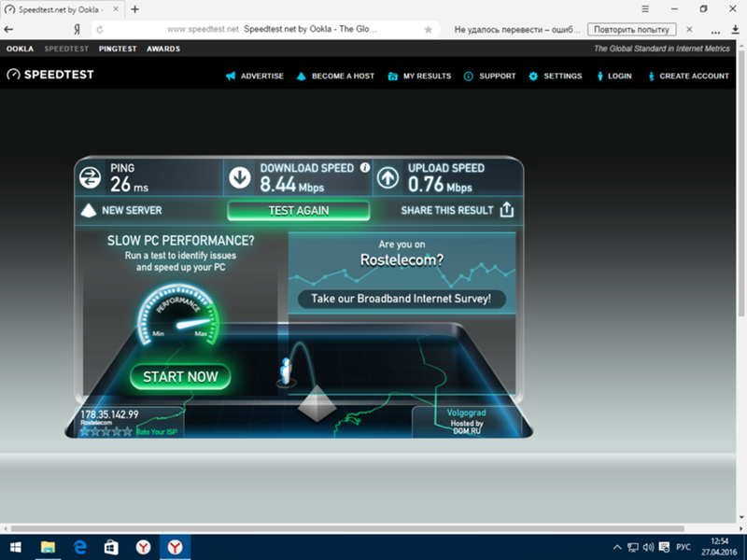This screenshot has width=747, height=560.
Task: Click the CREATE ACCOUNT link
Action: click(x=694, y=77)
